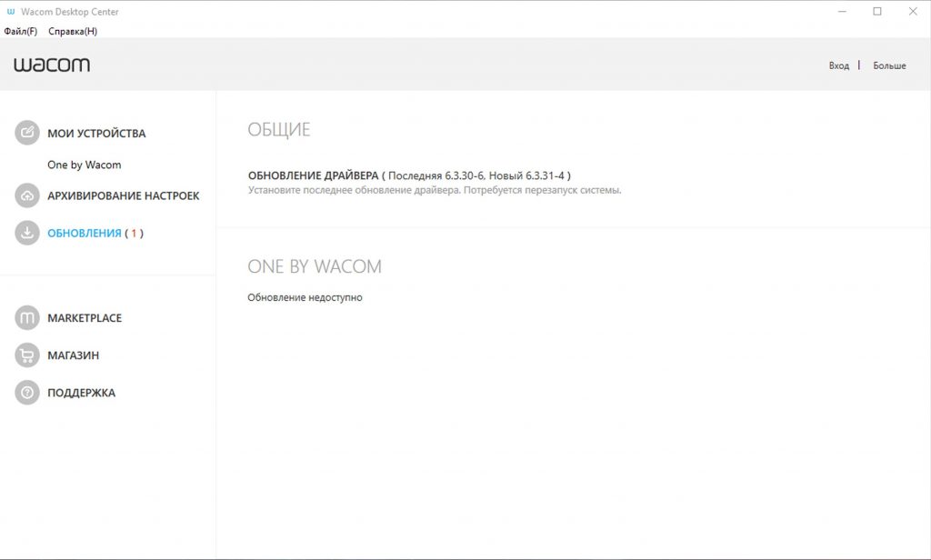Open the ПОДДЕРЖКА text label

tap(81, 393)
